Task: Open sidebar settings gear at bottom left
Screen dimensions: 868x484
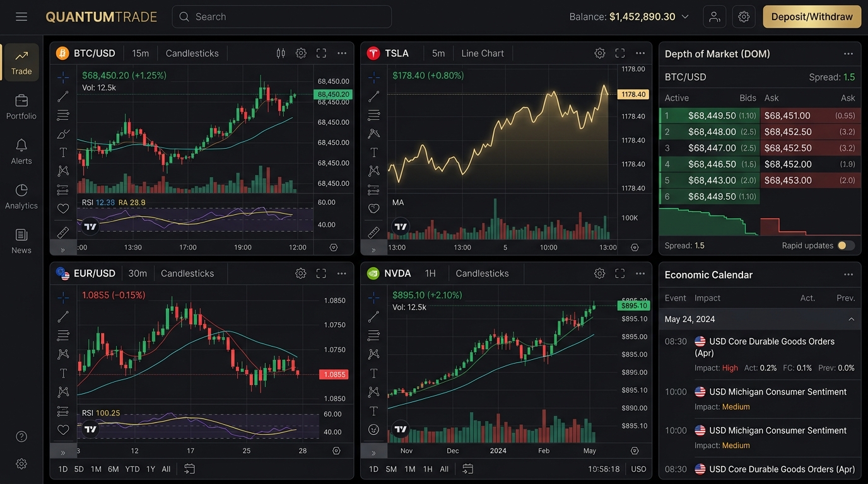Action: (x=21, y=464)
